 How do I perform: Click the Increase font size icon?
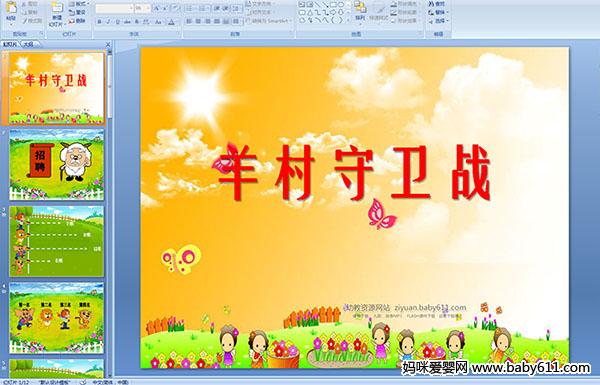tap(157, 8)
